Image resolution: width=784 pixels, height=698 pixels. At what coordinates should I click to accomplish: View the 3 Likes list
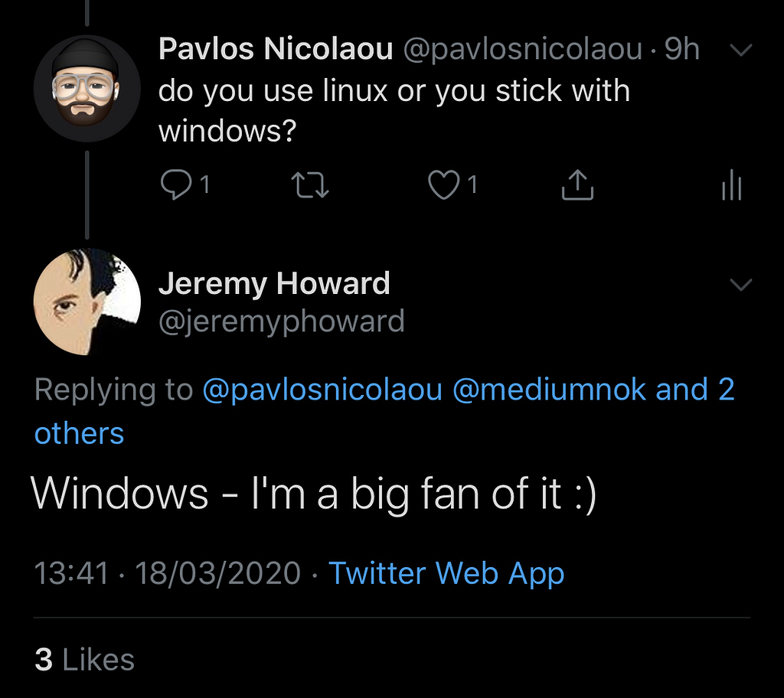pyautogui.click(x=84, y=660)
